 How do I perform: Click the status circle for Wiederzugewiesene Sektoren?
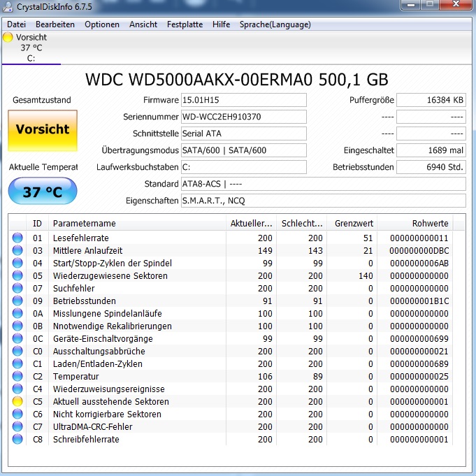pyautogui.click(x=17, y=275)
